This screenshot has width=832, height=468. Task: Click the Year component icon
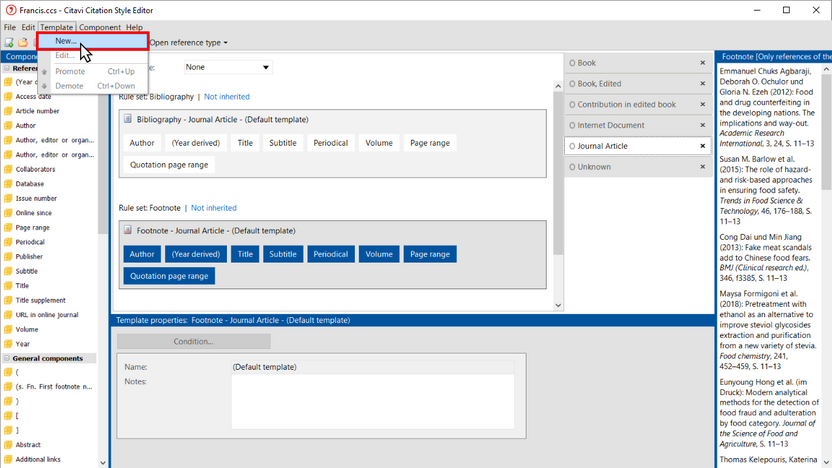coord(8,344)
